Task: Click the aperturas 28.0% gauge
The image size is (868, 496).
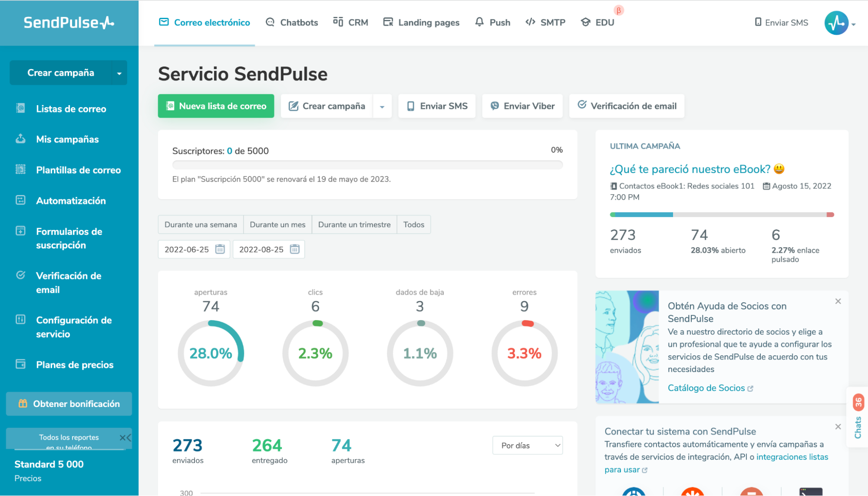Action: pos(211,353)
